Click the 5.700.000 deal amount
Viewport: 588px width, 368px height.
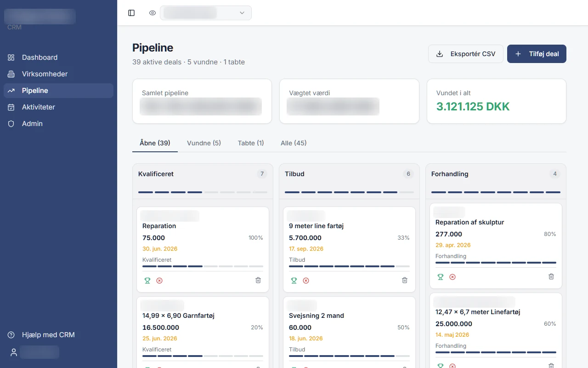305,238
